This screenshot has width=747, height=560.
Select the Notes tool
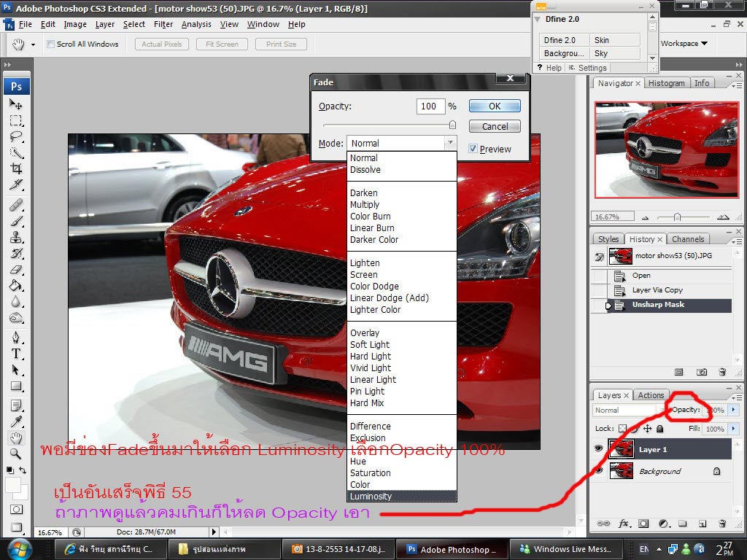pos(16,405)
